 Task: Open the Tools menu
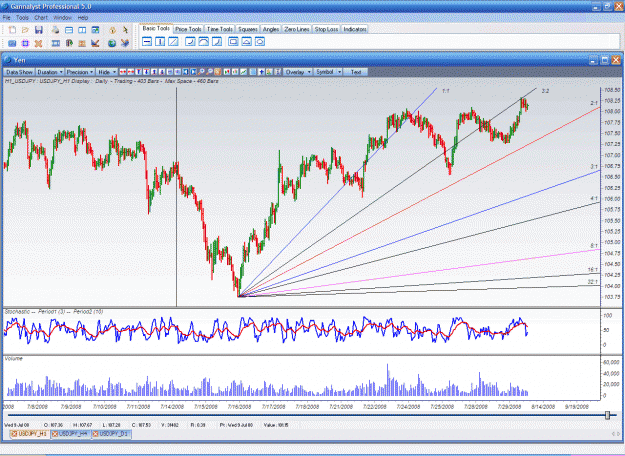[22, 18]
